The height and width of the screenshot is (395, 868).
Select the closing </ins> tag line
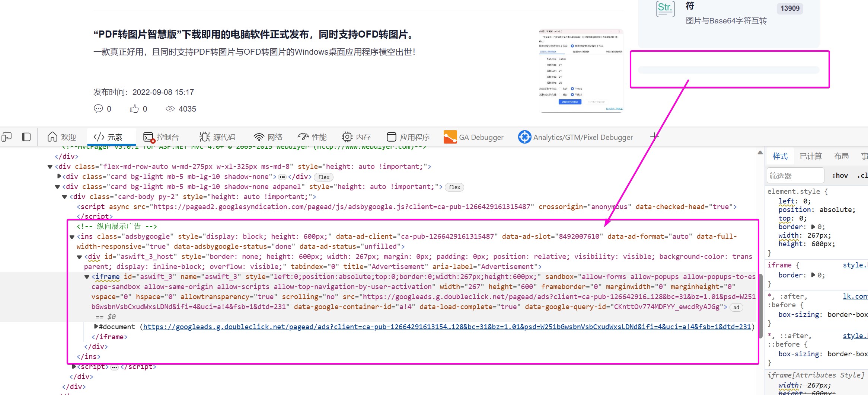click(x=89, y=356)
